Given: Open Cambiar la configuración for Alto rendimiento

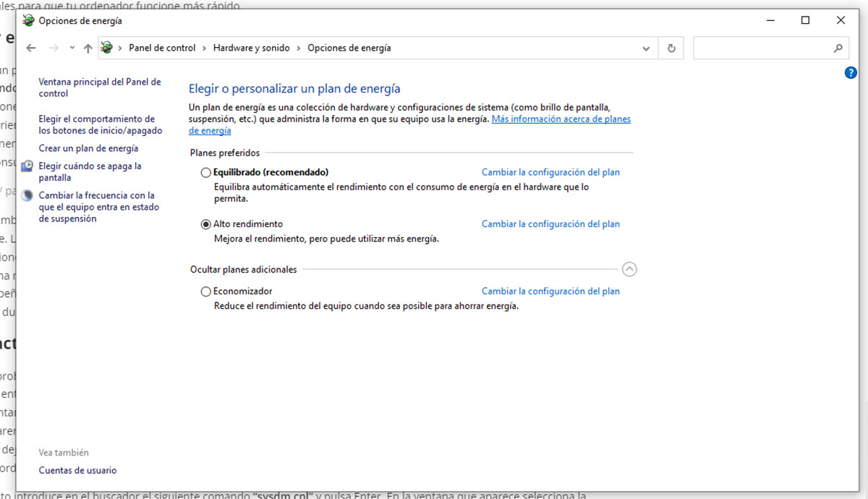Looking at the screenshot, I should click(550, 224).
